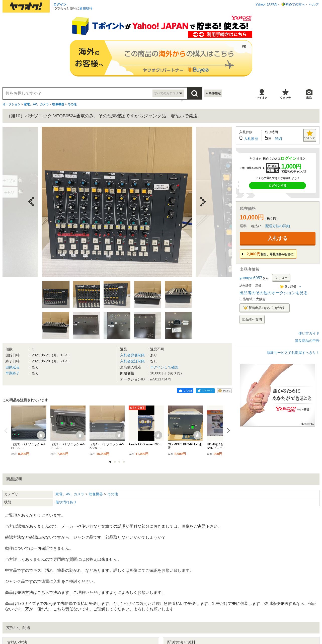The height and width of the screenshot is (644, 322).
Task: Open 買取サービスでお部屋すっきり link
Action: coord(293,353)
